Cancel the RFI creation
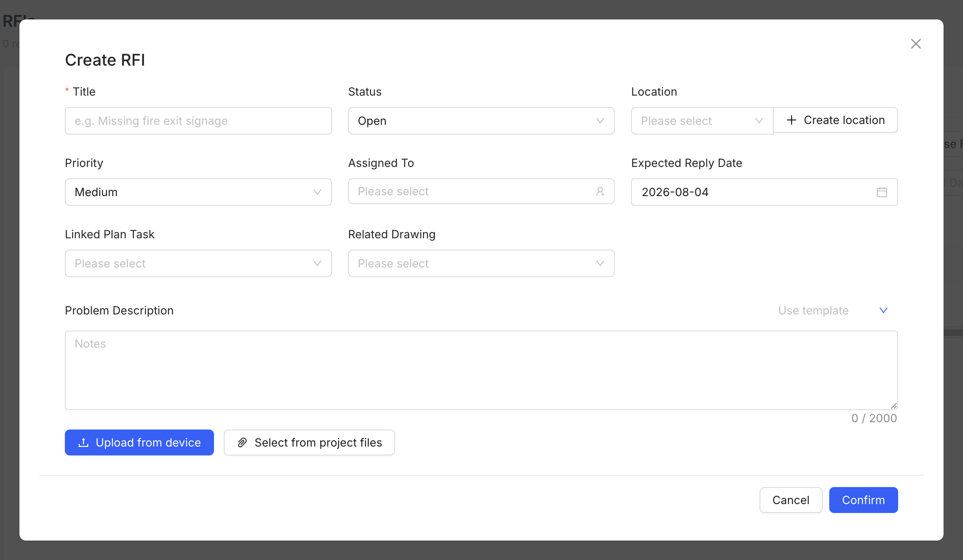 (791, 500)
